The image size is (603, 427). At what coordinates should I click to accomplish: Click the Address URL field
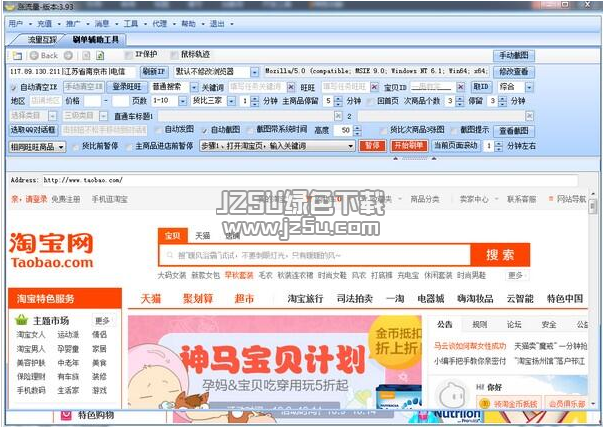tap(310, 180)
